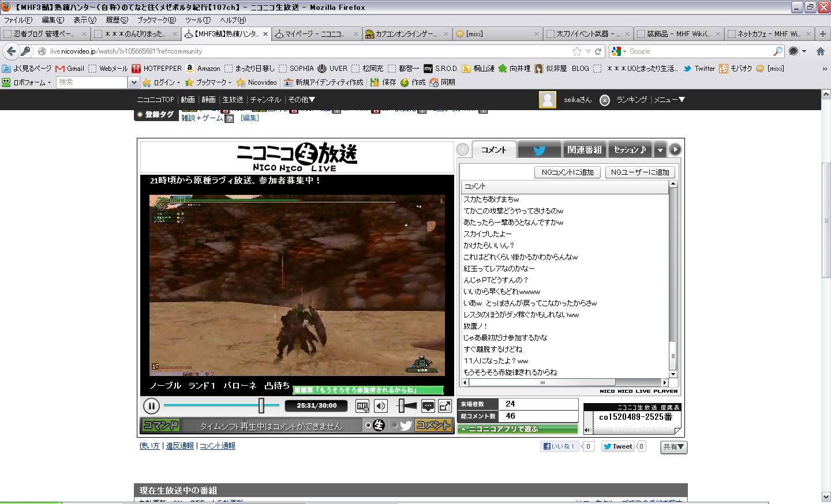Screen dimensions: 831x504
Task: Open the セッション tab
Action: coord(630,150)
